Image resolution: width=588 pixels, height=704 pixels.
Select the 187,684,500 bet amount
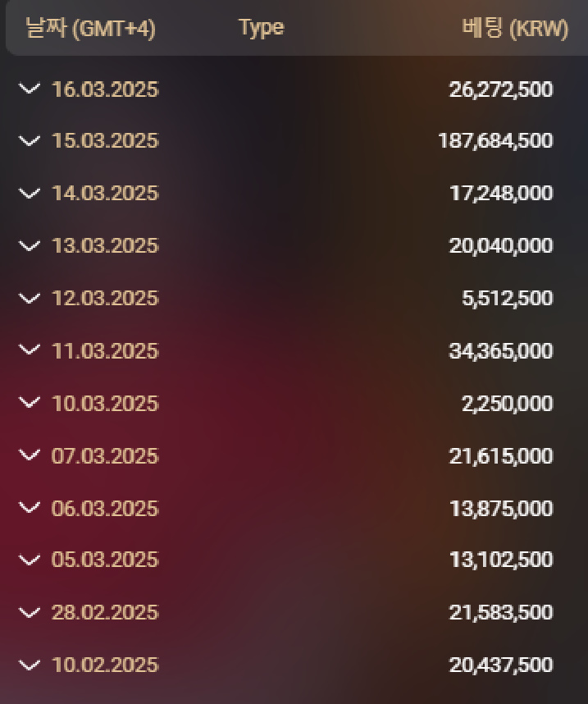click(x=495, y=141)
